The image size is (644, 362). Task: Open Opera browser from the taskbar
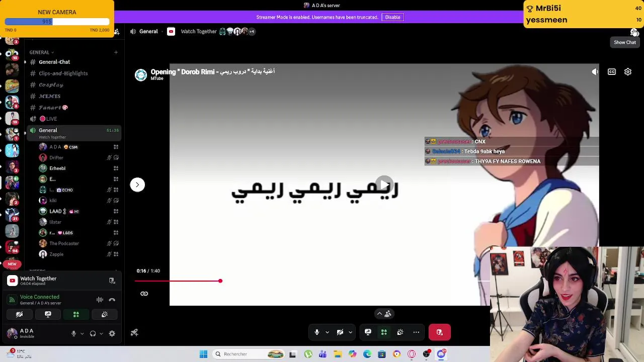pos(412,354)
